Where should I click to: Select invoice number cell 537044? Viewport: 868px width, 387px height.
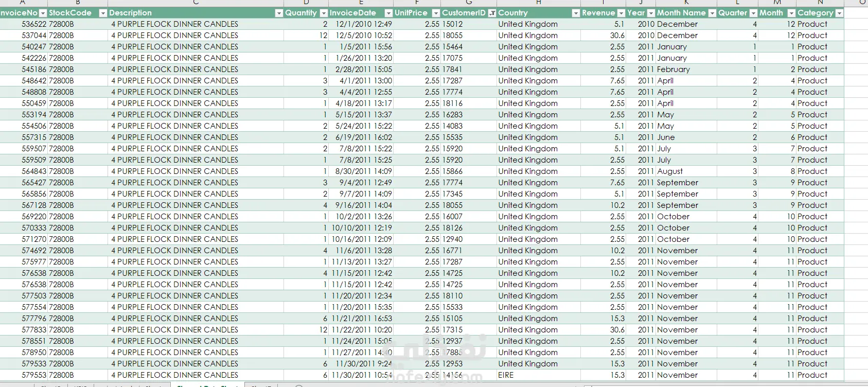coord(24,36)
